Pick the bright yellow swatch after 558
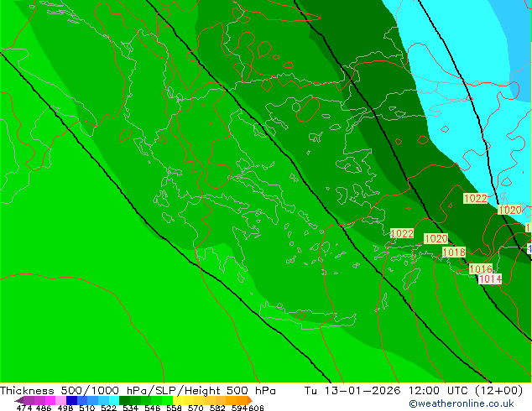Image resolution: width=532 pixels, height=411 pixels. point(178,400)
